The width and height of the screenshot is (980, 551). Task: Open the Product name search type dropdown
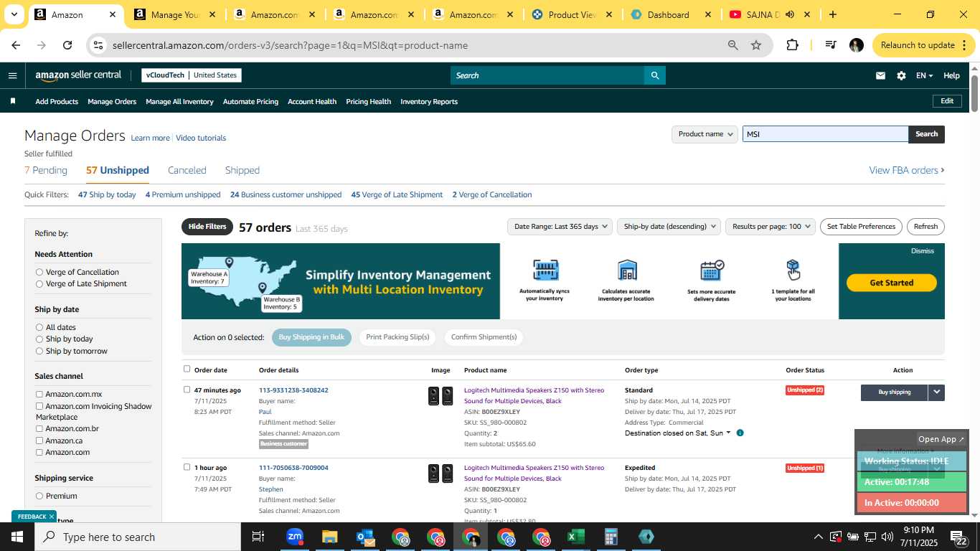705,134
